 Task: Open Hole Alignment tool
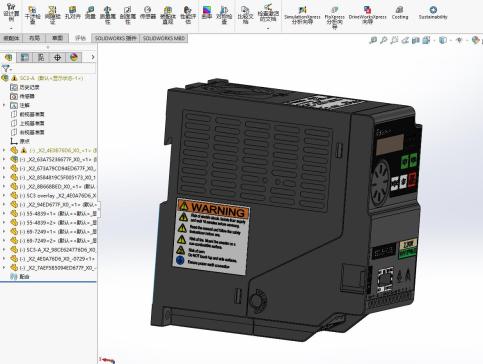point(72,13)
